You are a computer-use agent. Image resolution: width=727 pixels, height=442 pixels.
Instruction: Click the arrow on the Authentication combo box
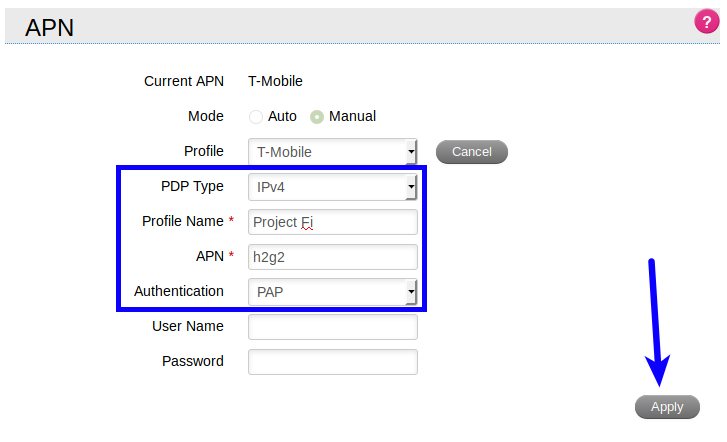pos(411,292)
